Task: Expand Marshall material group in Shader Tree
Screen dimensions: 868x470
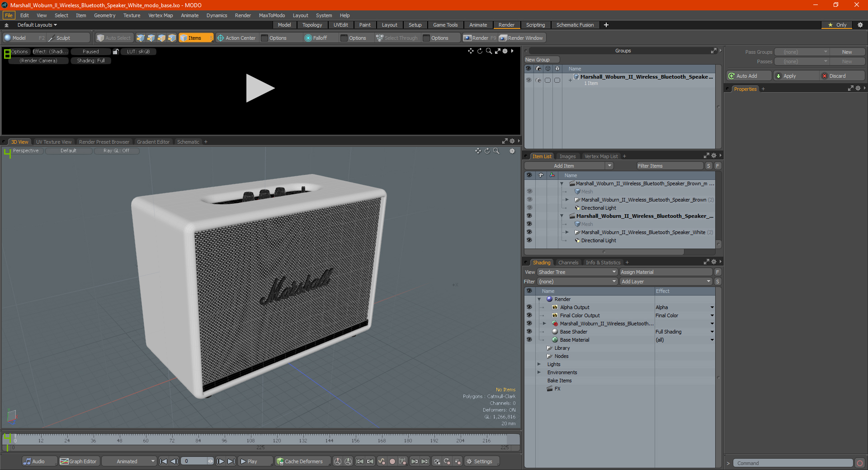Action: coord(544,324)
